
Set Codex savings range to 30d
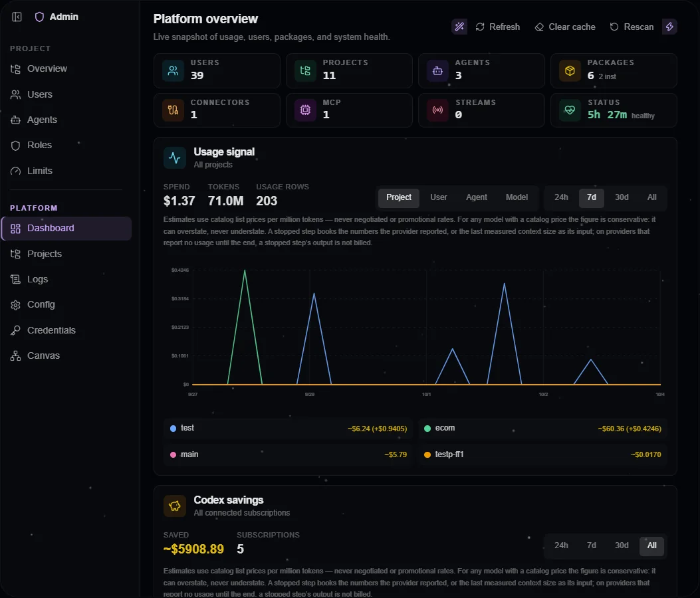[x=622, y=546]
